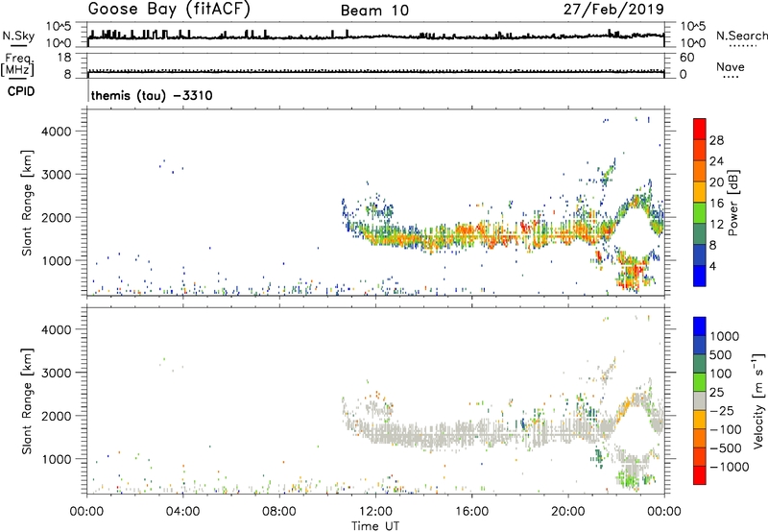Click the 'Time UT' axis title
The image size is (768, 532).
[375, 525]
